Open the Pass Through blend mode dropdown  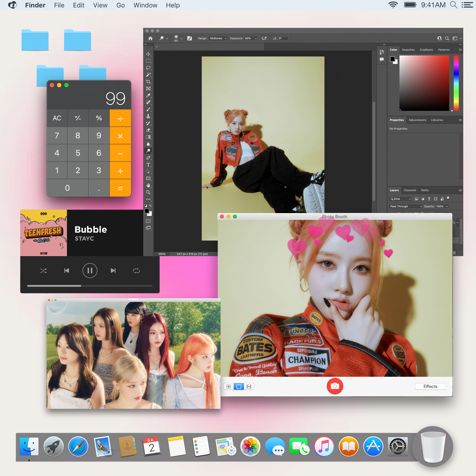[x=406, y=206]
